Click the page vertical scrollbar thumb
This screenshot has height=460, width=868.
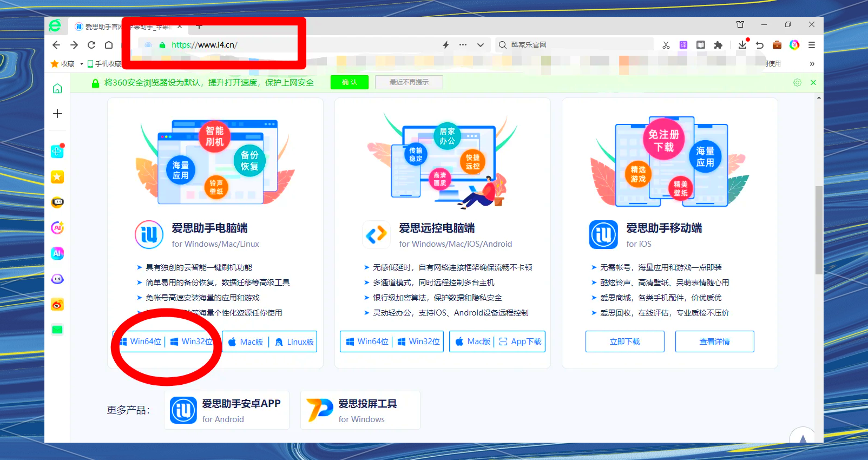[819, 230]
